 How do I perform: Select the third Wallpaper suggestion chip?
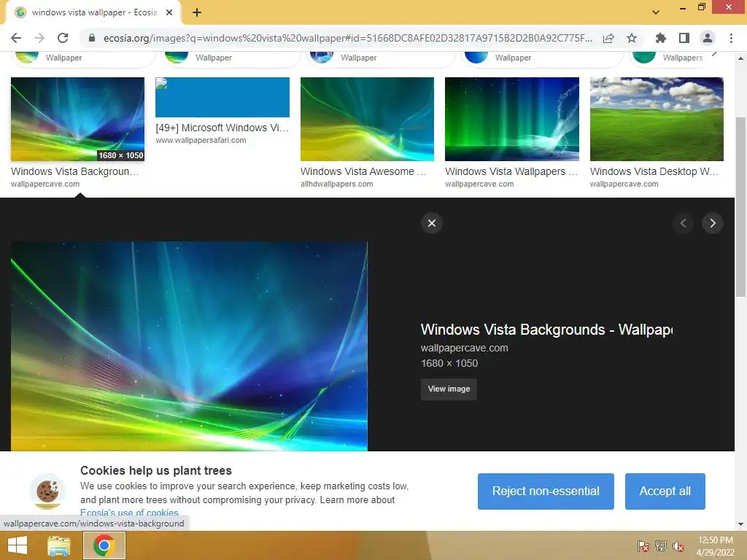[380, 58]
